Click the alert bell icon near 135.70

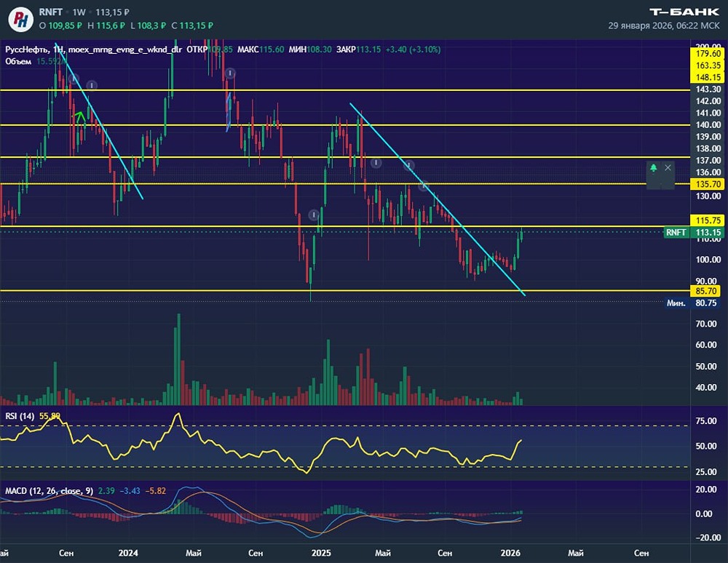[x=653, y=168]
